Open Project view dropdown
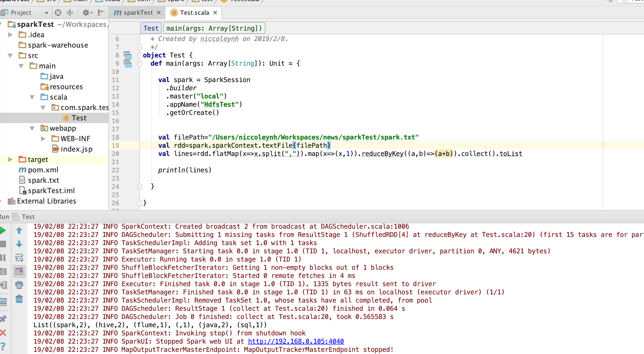The width and height of the screenshot is (644, 354). [46, 13]
